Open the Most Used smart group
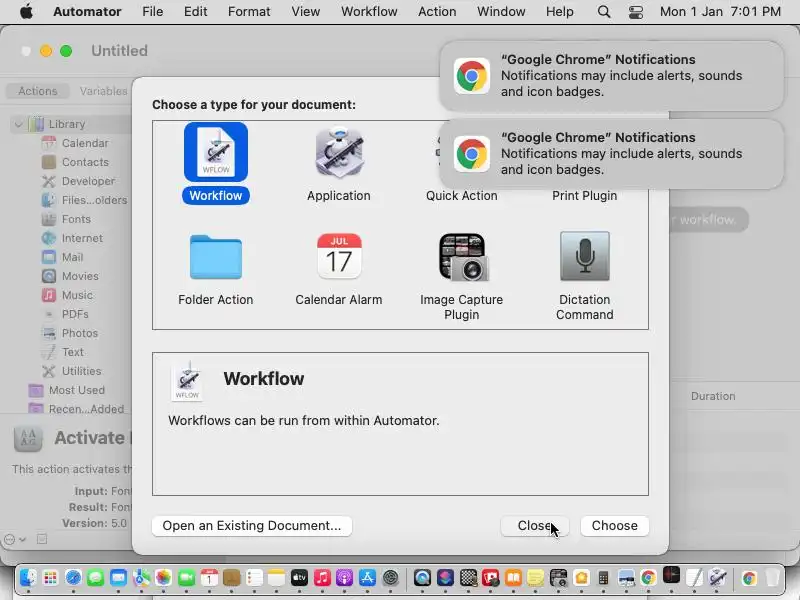 (x=77, y=390)
